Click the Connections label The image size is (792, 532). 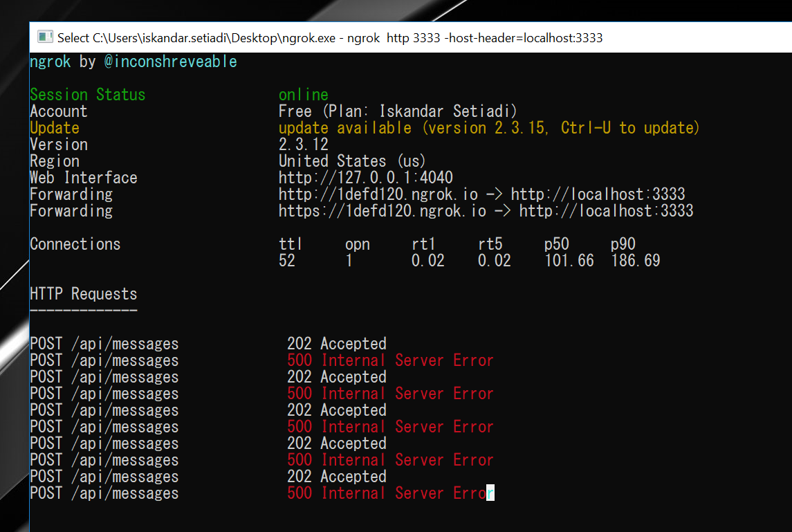[x=75, y=244]
